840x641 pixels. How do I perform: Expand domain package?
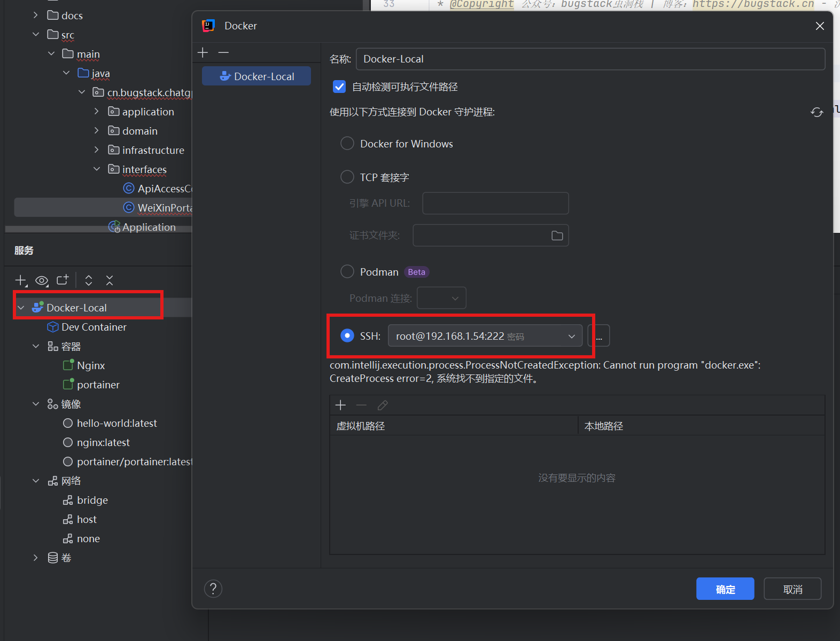97,130
